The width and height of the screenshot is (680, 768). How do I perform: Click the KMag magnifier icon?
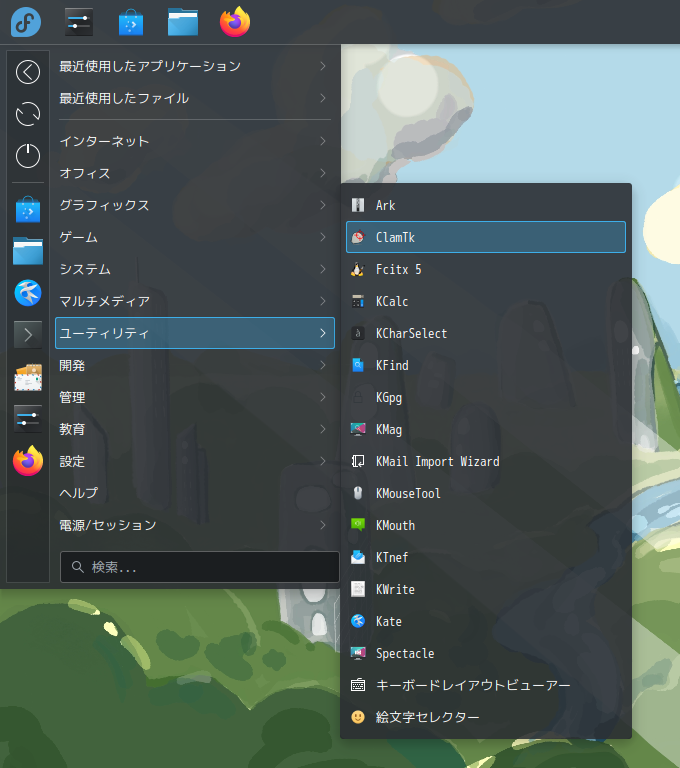pyautogui.click(x=358, y=430)
